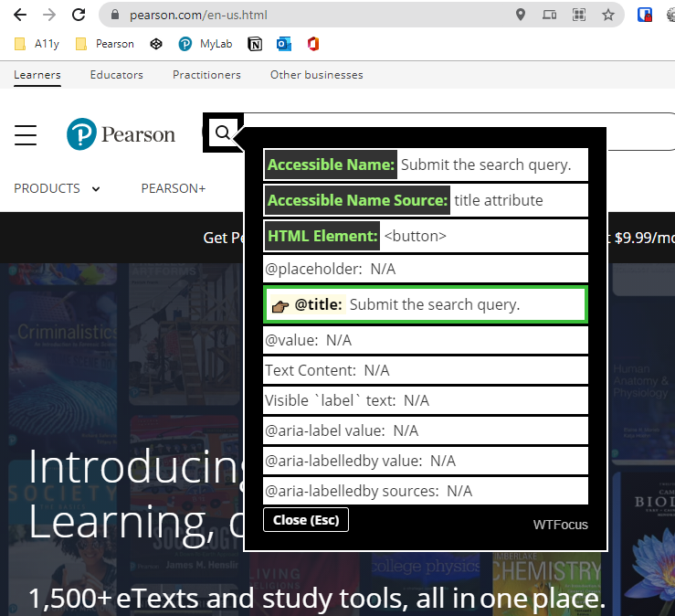Click the @aria-label value row
This screenshot has height=616, width=675.
tap(426, 430)
